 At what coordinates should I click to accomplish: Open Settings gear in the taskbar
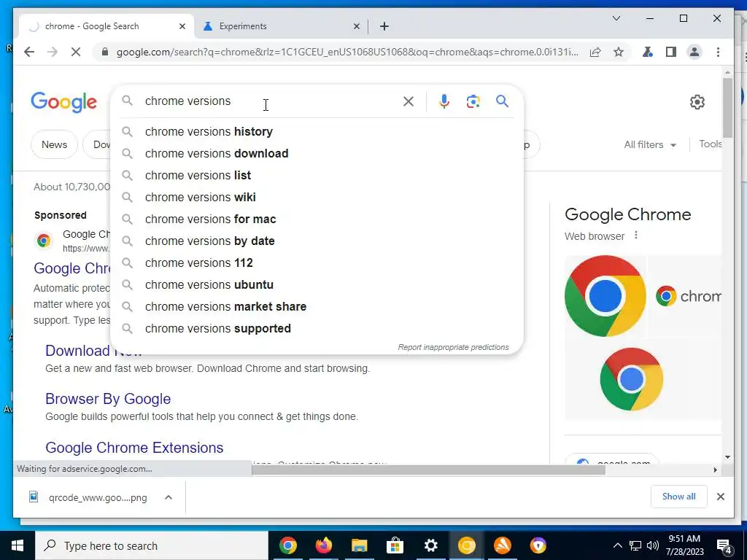[430, 545]
